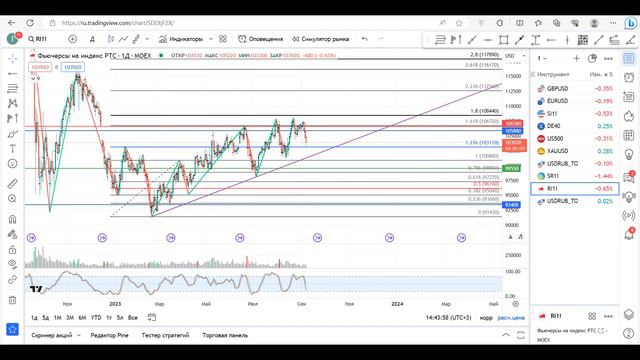Screen dimensions: 640x360
Task: Open the alerts clock panel in right sidebar
Action: click(629, 77)
